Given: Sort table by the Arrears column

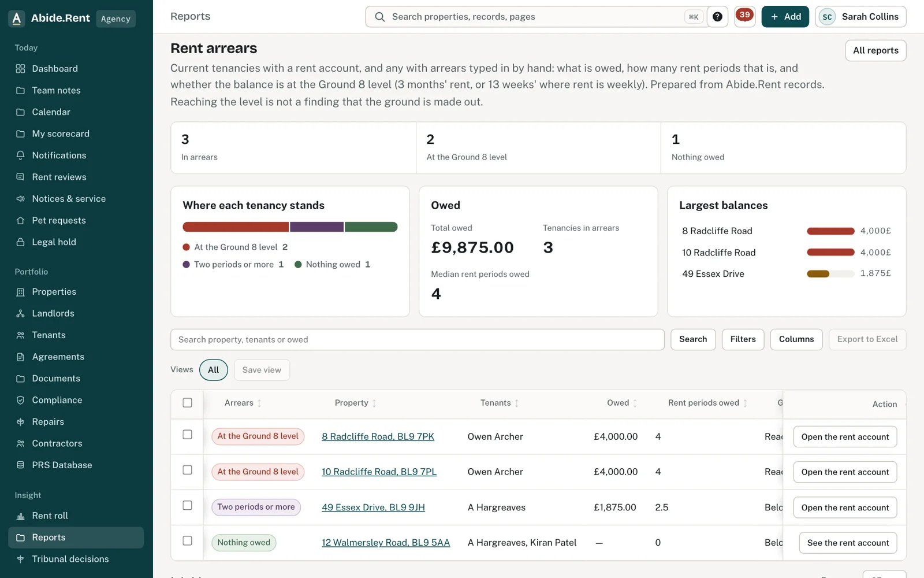Looking at the screenshot, I should (243, 403).
